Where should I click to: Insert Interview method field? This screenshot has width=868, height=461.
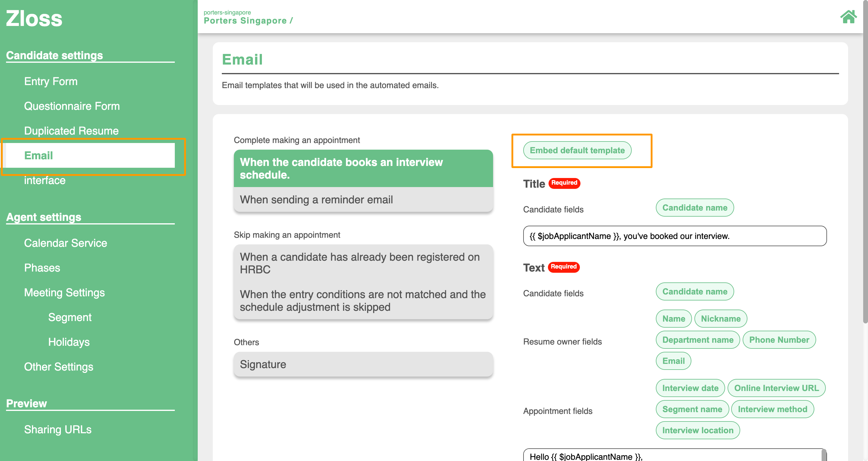(x=772, y=409)
